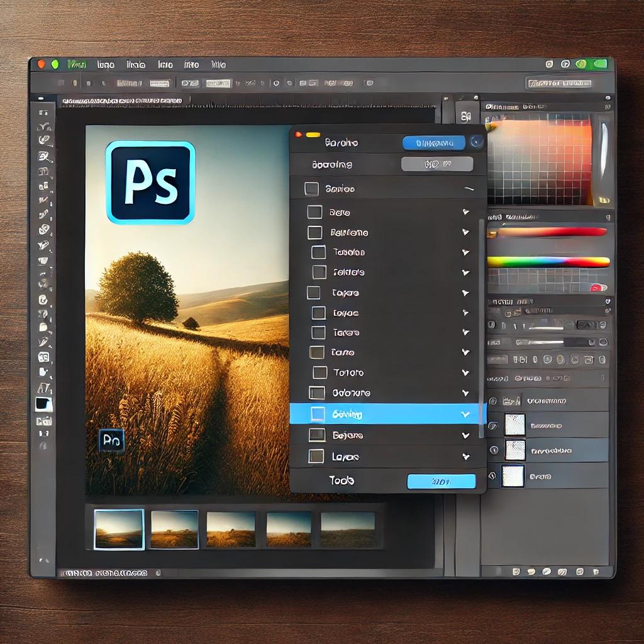Click the rainbow hue slider in the right panel
The image size is (644, 644).
(x=548, y=262)
